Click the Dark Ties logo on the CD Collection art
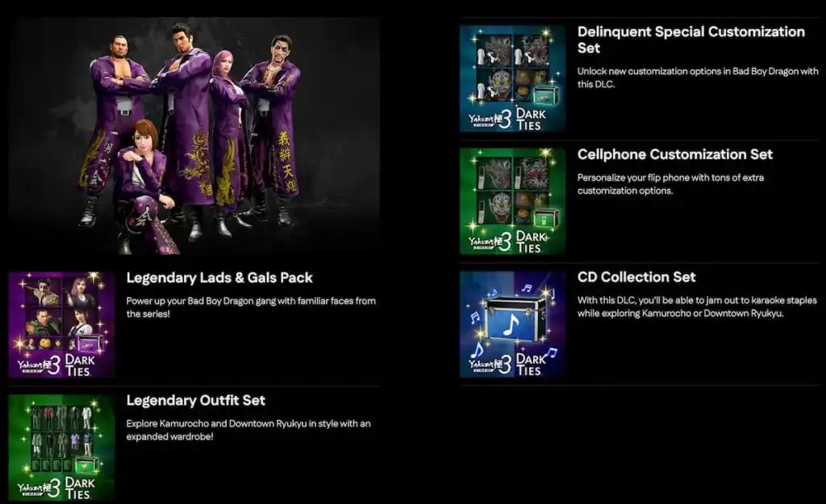Image resolution: width=826 pixels, height=504 pixels. 529,364
